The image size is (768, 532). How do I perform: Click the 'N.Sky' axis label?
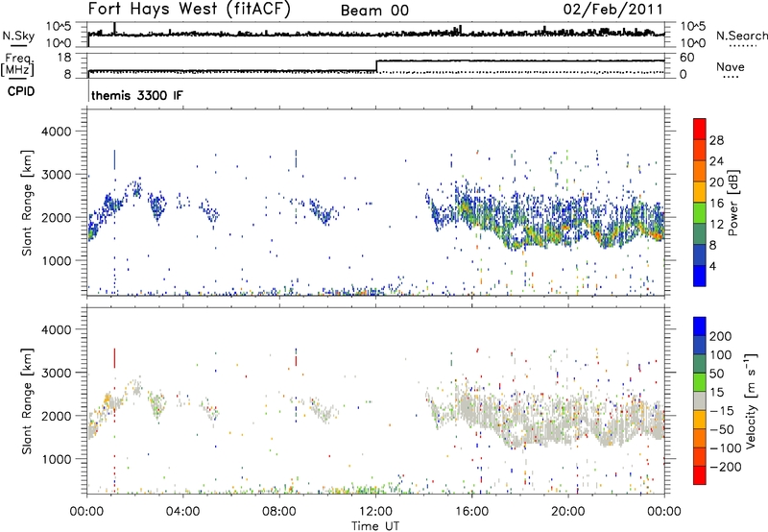(x=18, y=36)
